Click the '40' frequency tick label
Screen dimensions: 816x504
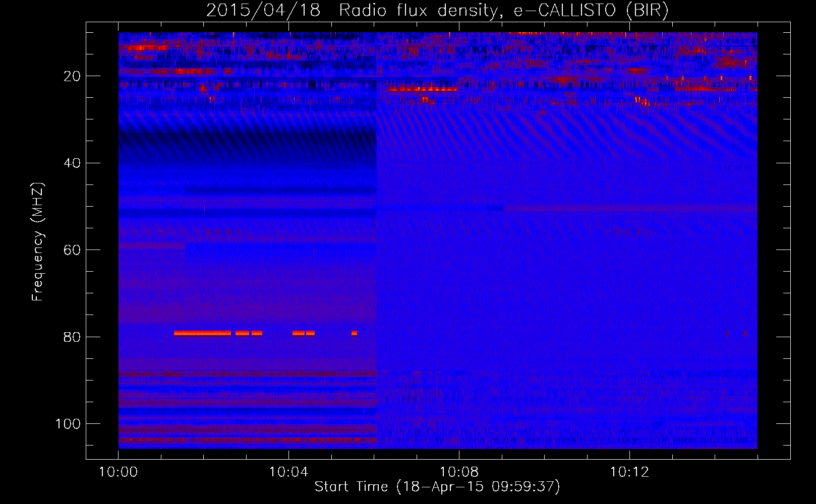(72, 163)
